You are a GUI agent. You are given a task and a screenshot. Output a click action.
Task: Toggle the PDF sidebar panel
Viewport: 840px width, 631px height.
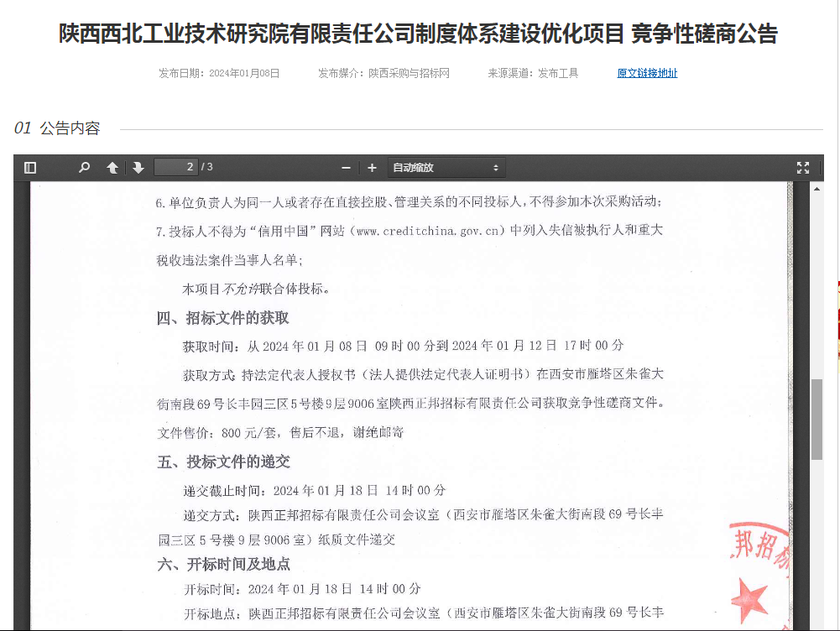pos(30,168)
